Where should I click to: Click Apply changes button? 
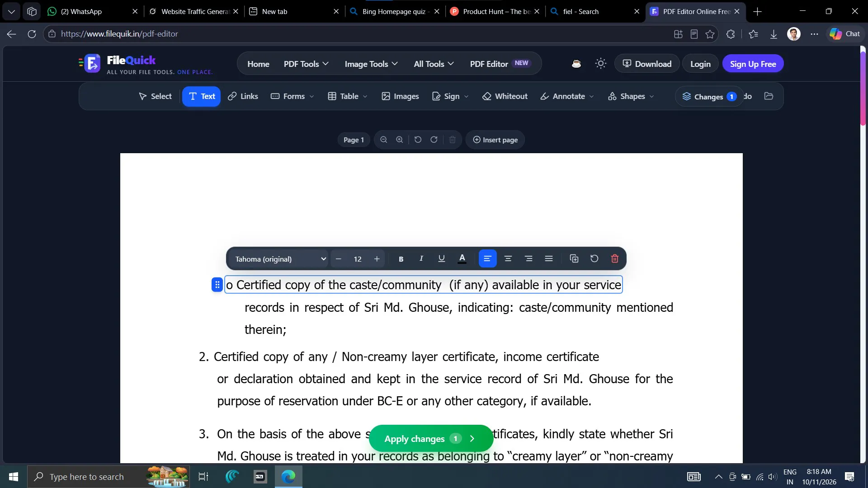click(431, 438)
